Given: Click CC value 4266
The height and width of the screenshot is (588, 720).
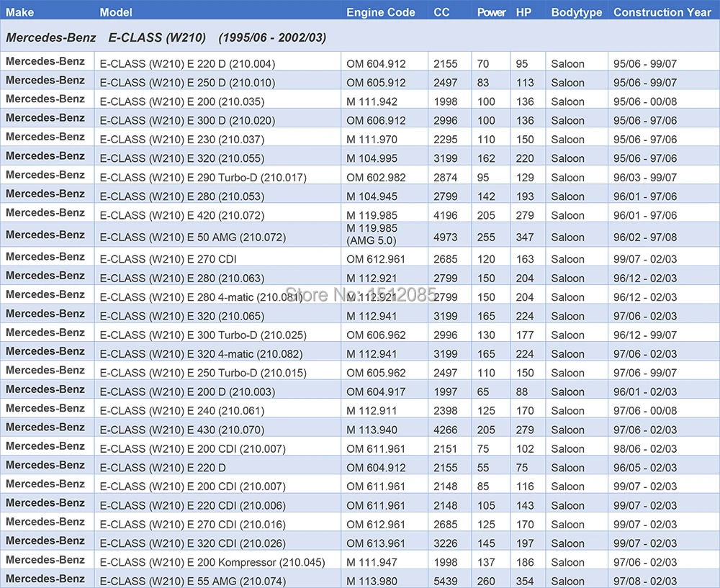Looking at the screenshot, I should tap(446, 430).
